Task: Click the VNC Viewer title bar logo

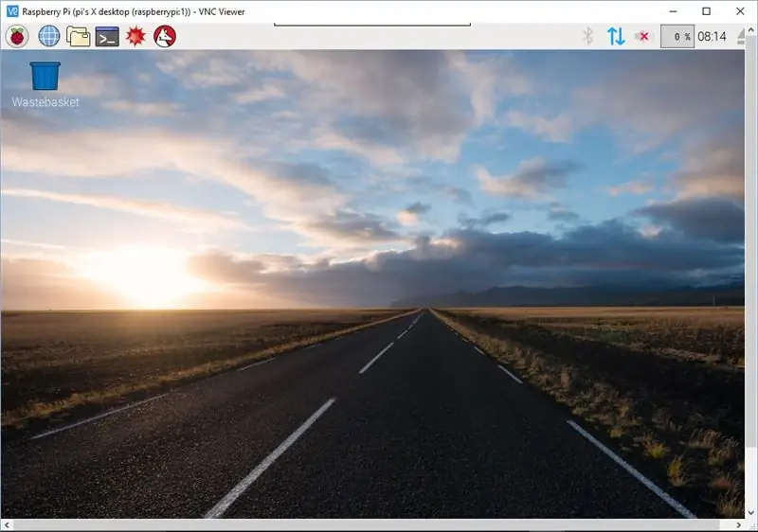Action: click(x=12, y=11)
